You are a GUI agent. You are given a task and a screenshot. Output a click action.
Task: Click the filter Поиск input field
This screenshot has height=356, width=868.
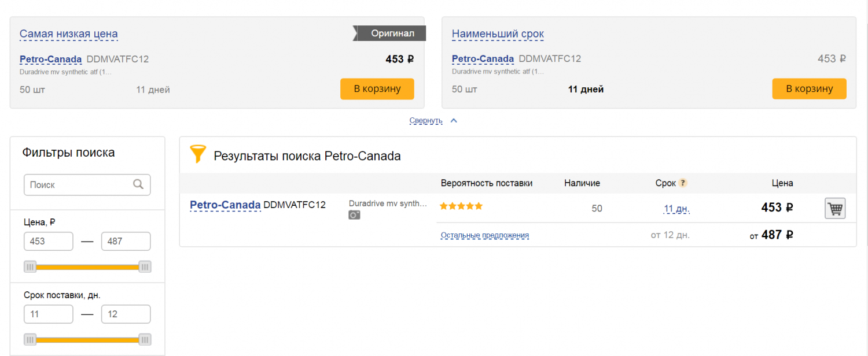pos(87,185)
